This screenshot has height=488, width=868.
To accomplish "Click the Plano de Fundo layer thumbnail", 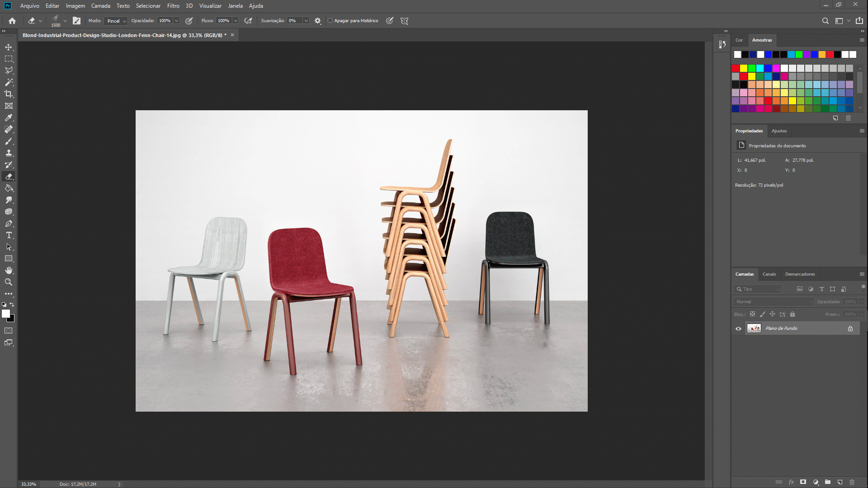I will (754, 328).
